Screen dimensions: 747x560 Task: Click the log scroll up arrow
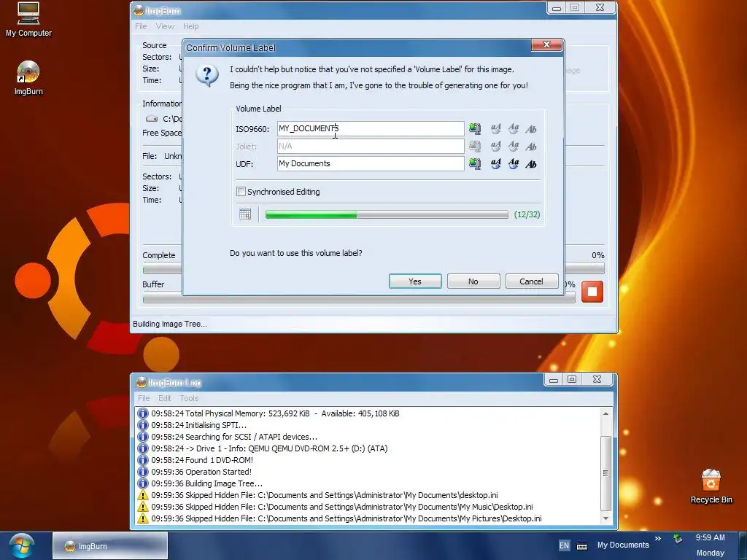tap(606, 413)
